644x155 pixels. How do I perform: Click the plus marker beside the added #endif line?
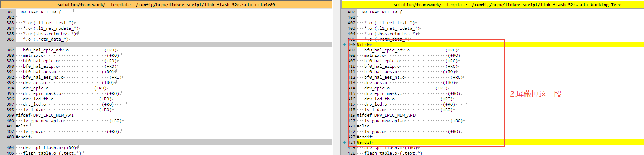coord(345,142)
